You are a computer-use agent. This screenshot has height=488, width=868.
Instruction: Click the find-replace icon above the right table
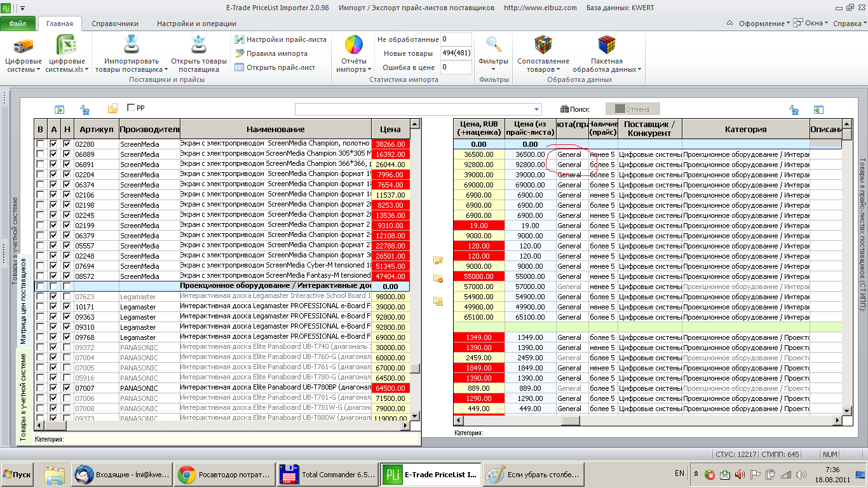(794, 110)
